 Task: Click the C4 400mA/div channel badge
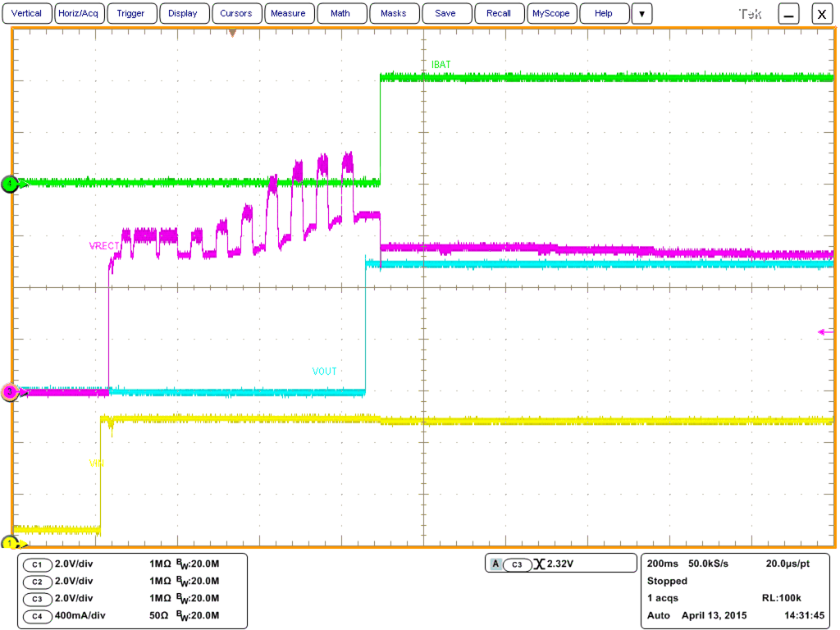tap(37, 616)
